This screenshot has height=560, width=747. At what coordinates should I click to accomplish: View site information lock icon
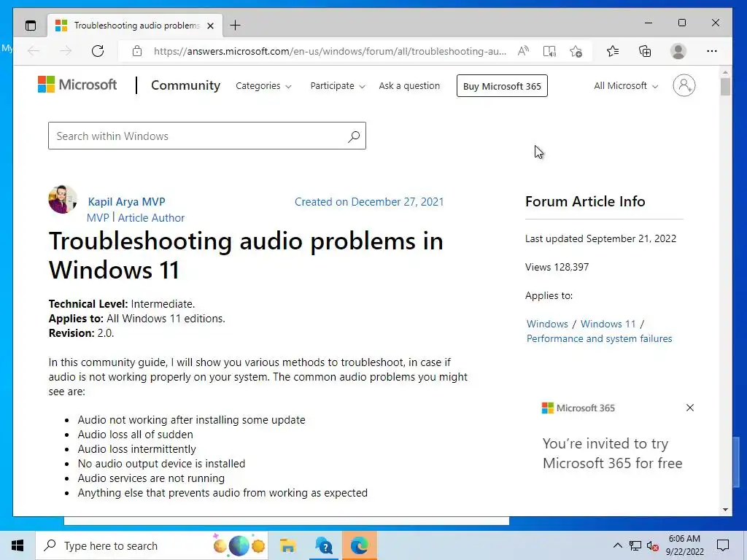(x=137, y=51)
